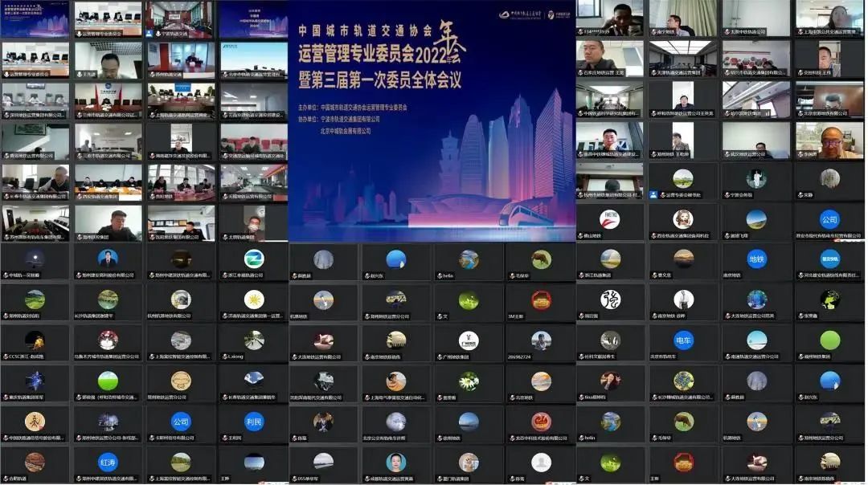Click the microphone icon beside L.xiong
Screen dimensions: 868x485
click(223, 356)
